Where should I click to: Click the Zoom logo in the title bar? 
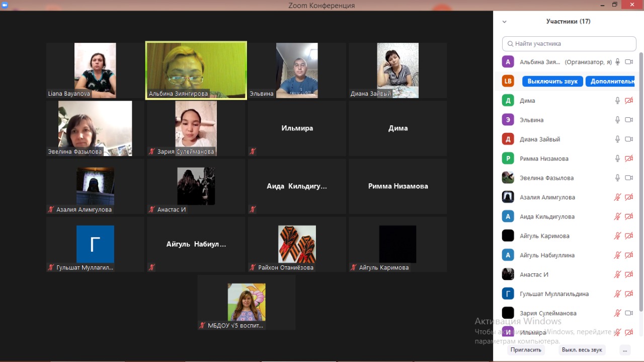[5, 5]
